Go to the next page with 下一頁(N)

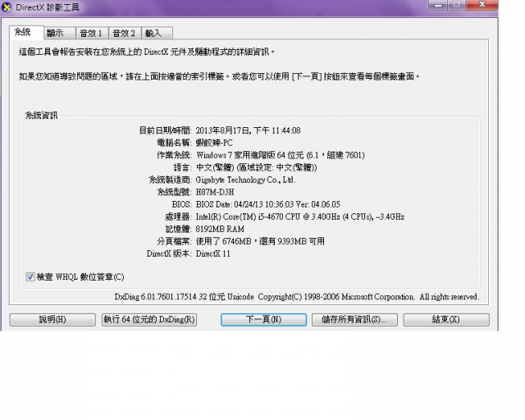tap(263, 320)
